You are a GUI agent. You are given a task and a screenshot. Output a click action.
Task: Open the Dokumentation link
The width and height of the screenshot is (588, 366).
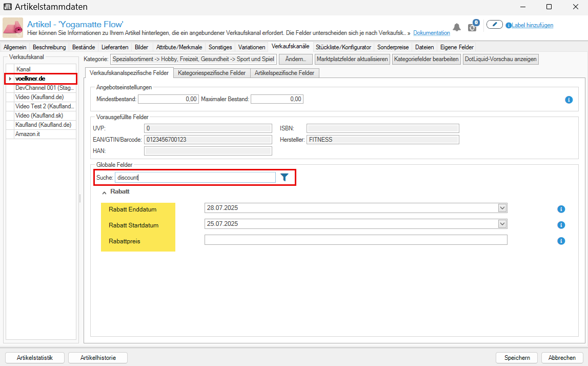[431, 33]
